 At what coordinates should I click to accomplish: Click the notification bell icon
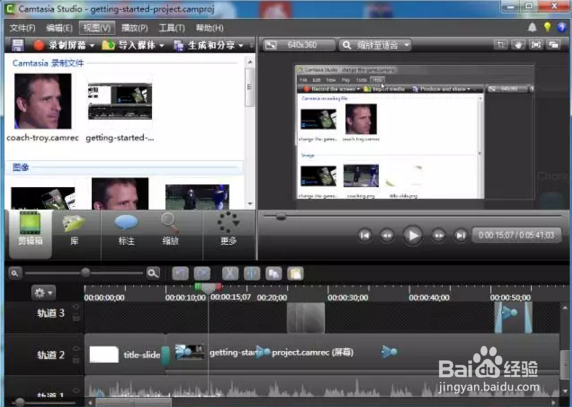coord(532,27)
